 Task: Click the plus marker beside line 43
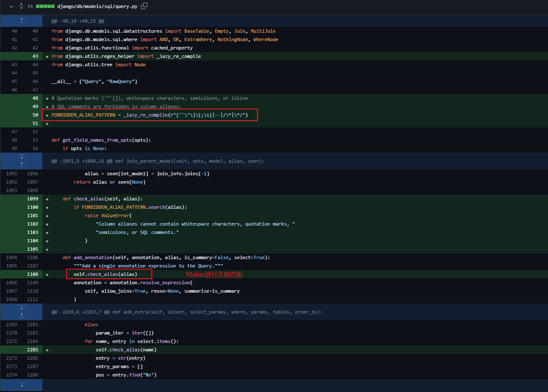click(x=47, y=56)
